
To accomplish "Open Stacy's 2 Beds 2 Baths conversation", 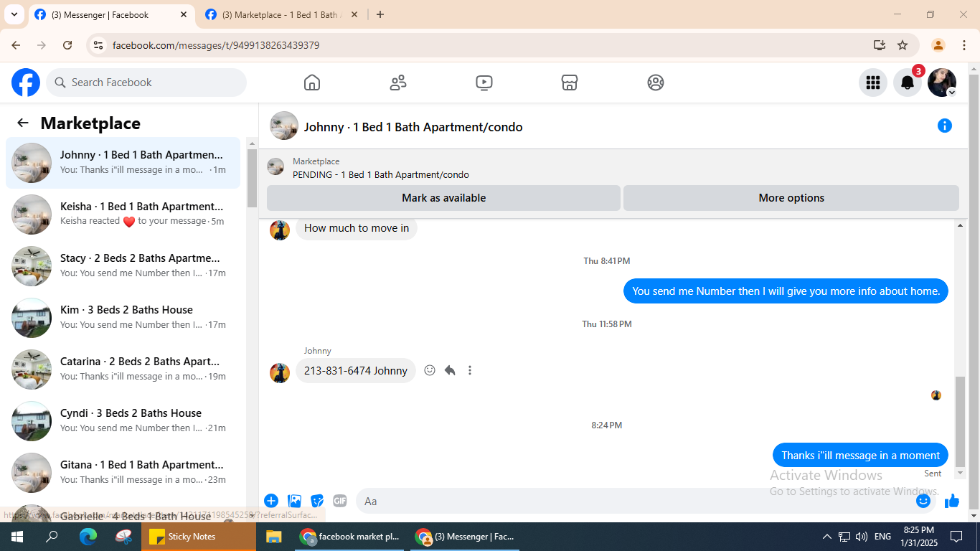I will (123, 266).
